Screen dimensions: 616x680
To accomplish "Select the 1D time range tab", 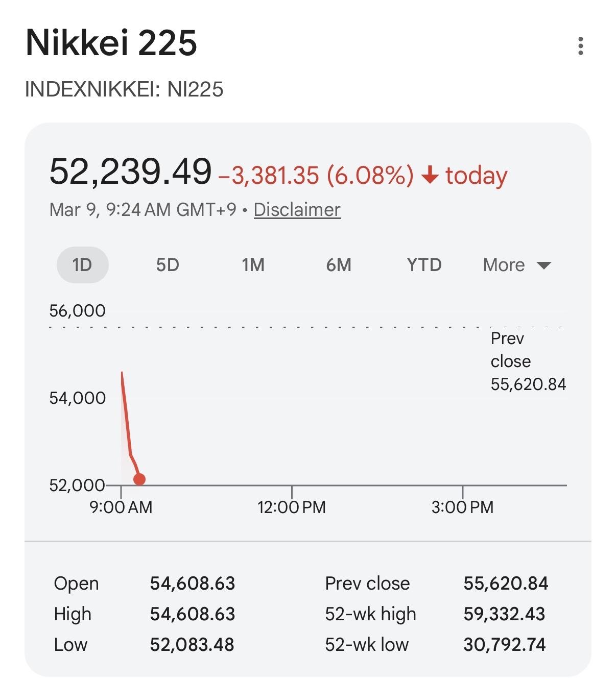I will point(82,265).
